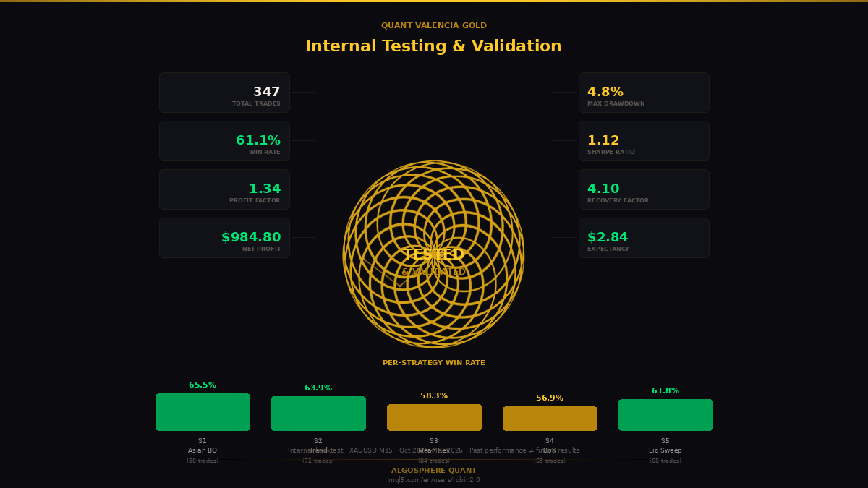This screenshot has height=488, width=868.
Task: Select the amber S4 win-rate bar
Action: tap(550, 419)
